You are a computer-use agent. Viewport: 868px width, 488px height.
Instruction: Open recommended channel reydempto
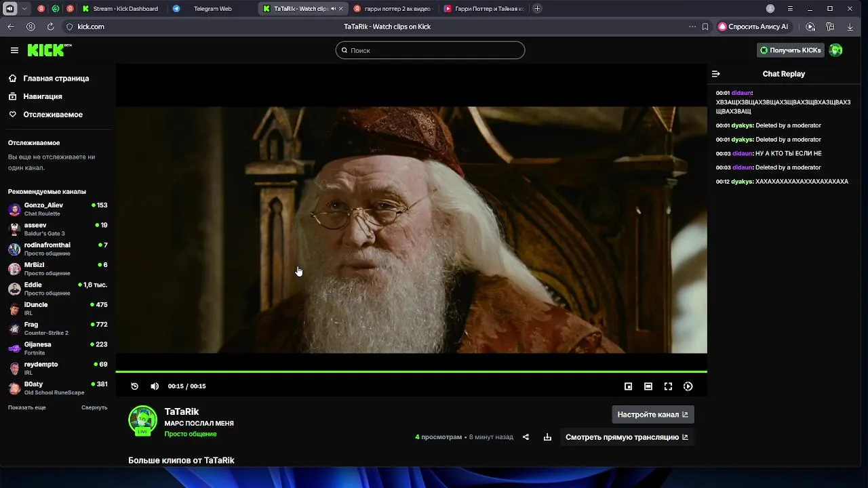tap(58, 368)
